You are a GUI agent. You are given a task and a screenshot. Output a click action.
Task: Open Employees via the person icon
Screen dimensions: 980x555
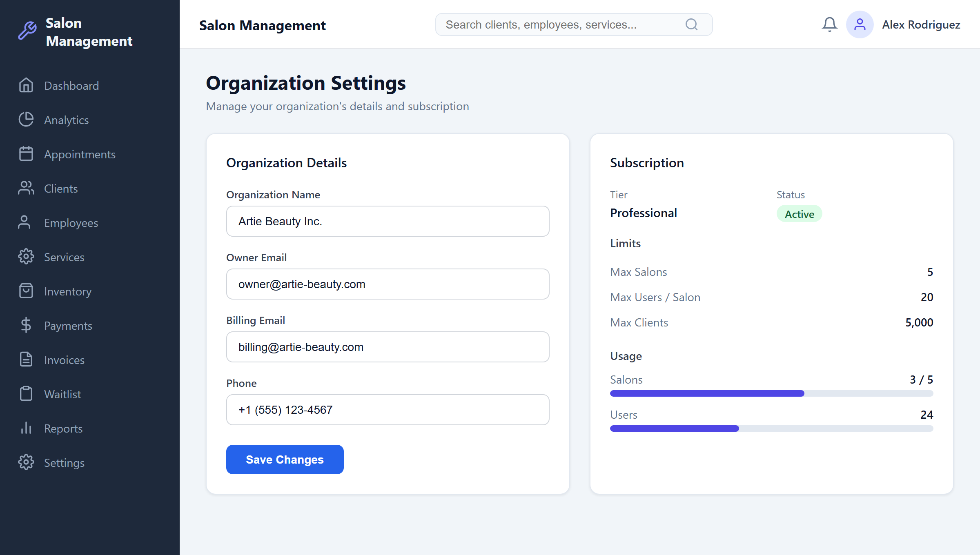point(26,222)
